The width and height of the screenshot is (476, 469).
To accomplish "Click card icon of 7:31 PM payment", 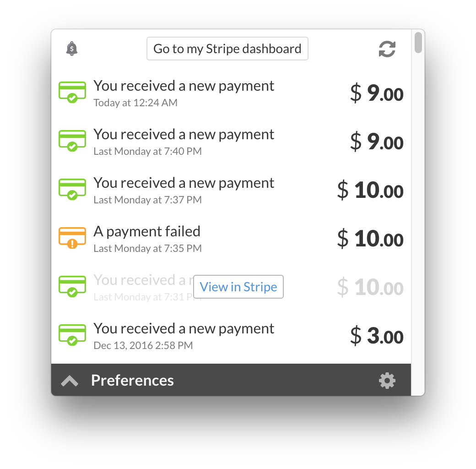I will pyautogui.click(x=72, y=286).
